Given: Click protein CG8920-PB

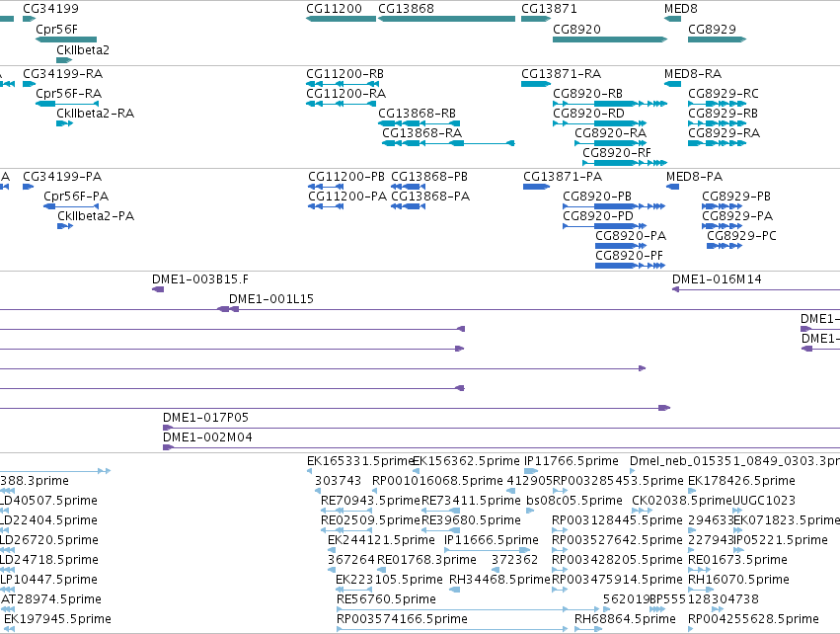Looking at the screenshot, I should click(597, 197).
